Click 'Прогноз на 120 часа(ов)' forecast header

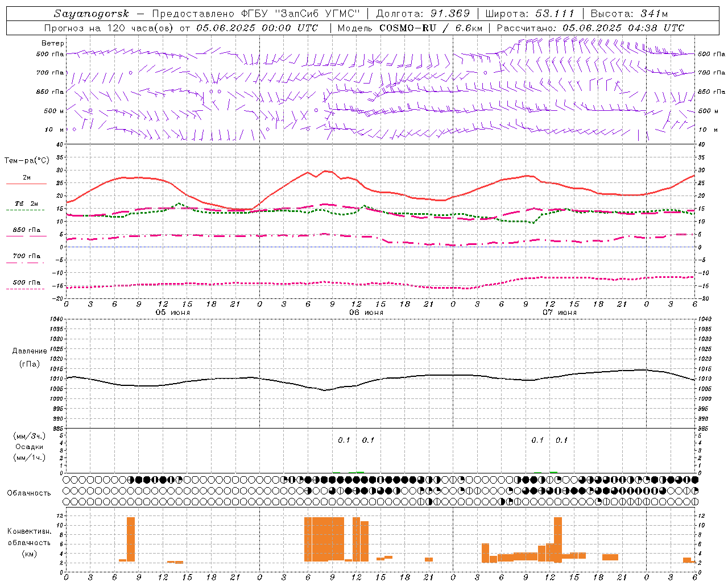click(x=109, y=28)
